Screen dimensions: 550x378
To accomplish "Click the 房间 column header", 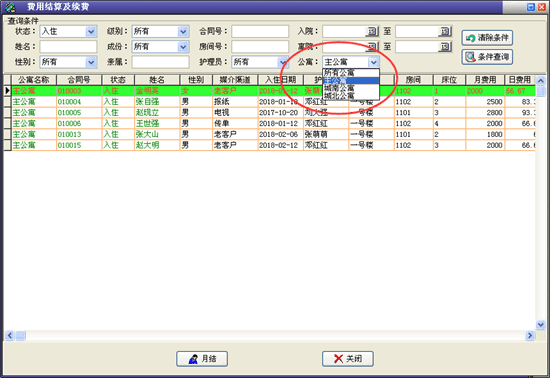I will pyautogui.click(x=414, y=80).
